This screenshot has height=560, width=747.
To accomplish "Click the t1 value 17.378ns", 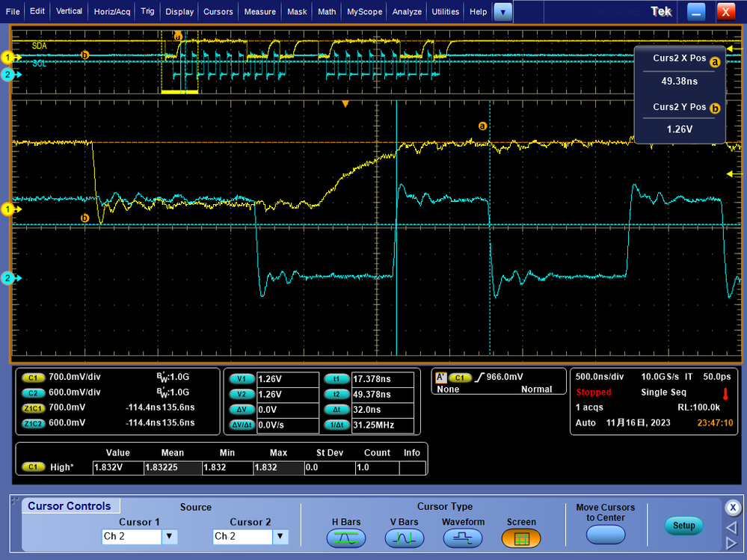I will tap(383, 379).
